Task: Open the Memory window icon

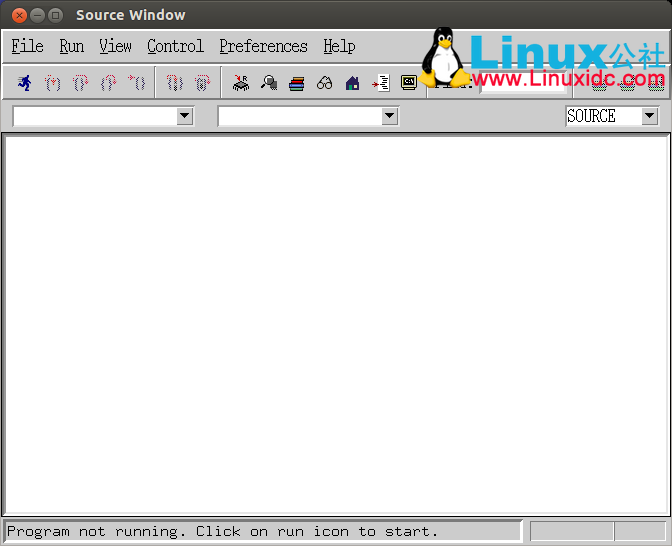Action: (x=269, y=82)
